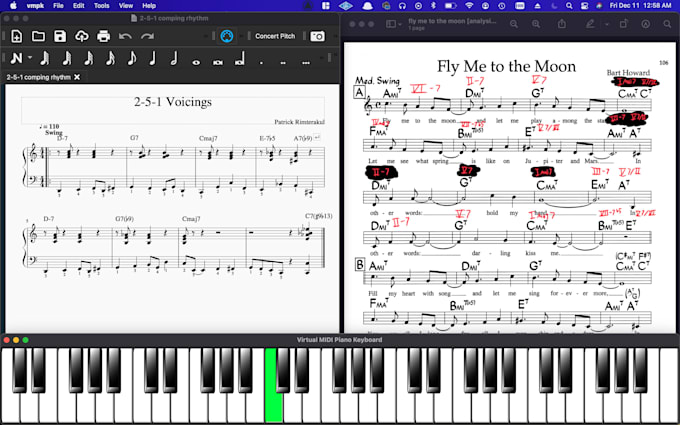Zoom in on Preview PDF

click(536, 24)
